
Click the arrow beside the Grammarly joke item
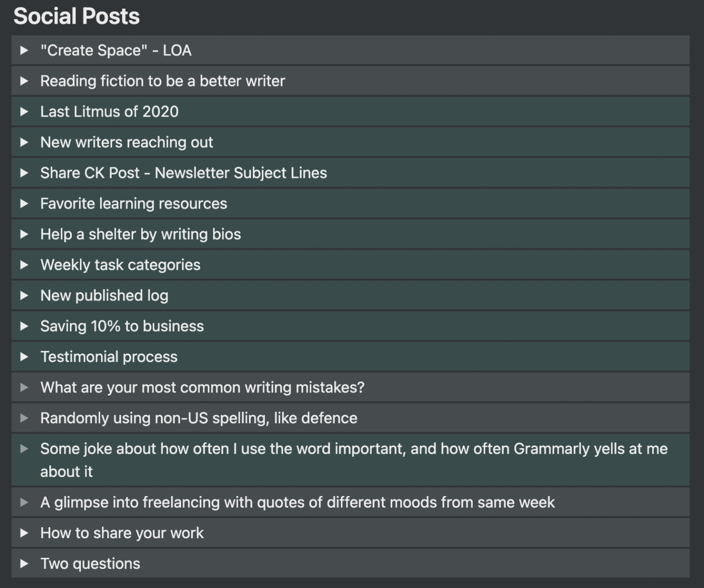[24, 449]
